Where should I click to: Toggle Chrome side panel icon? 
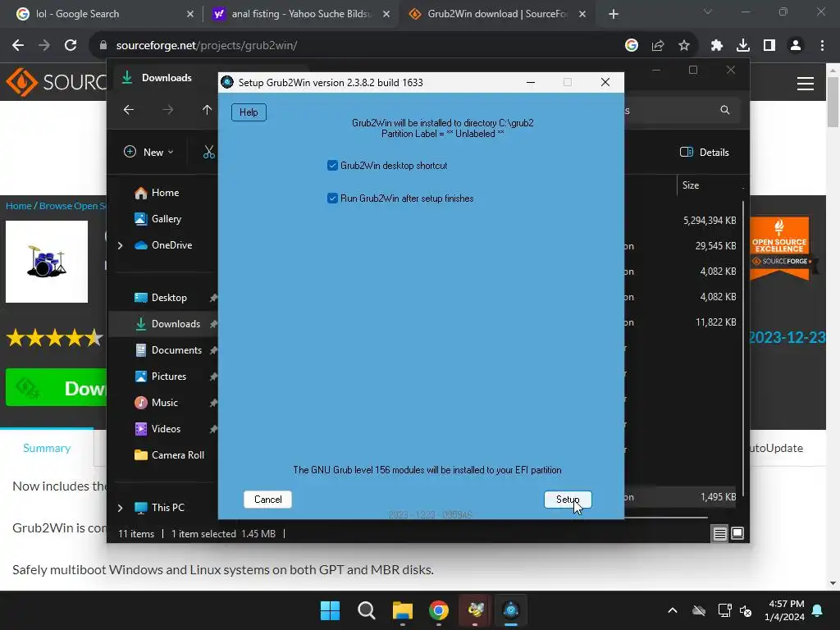coord(769,46)
